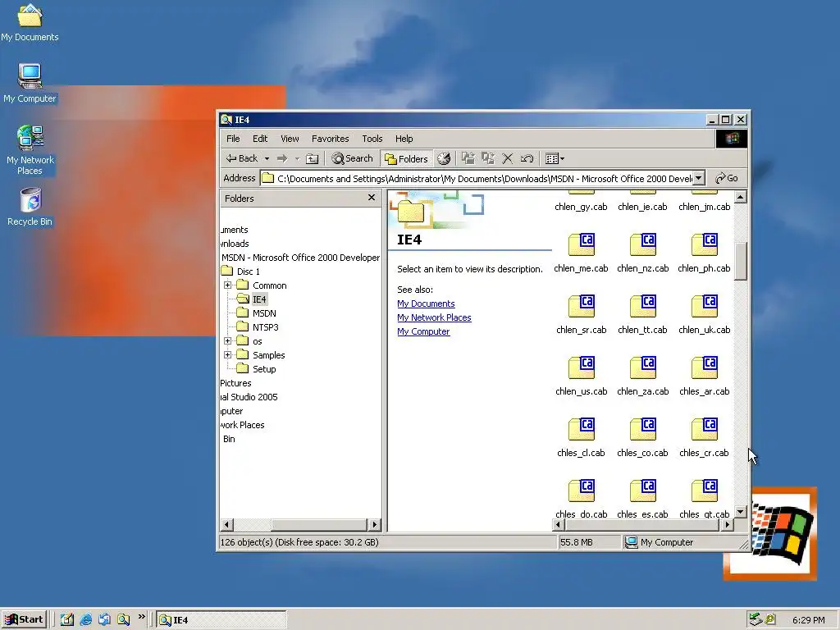The height and width of the screenshot is (630, 840).
Task: Open the File menu
Action: point(233,139)
